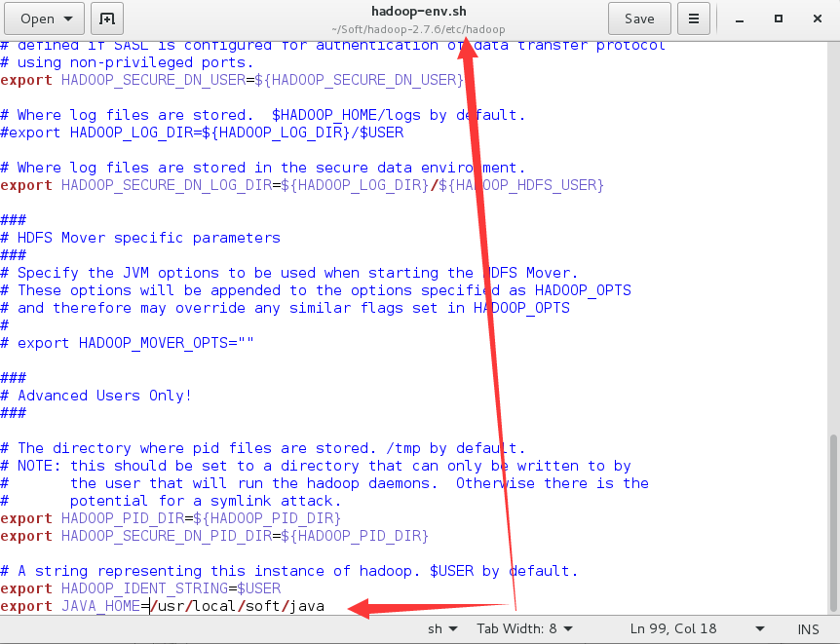Click the export HADOOP_PID_DIR line
This screenshot has height=644, width=840.
point(171,518)
